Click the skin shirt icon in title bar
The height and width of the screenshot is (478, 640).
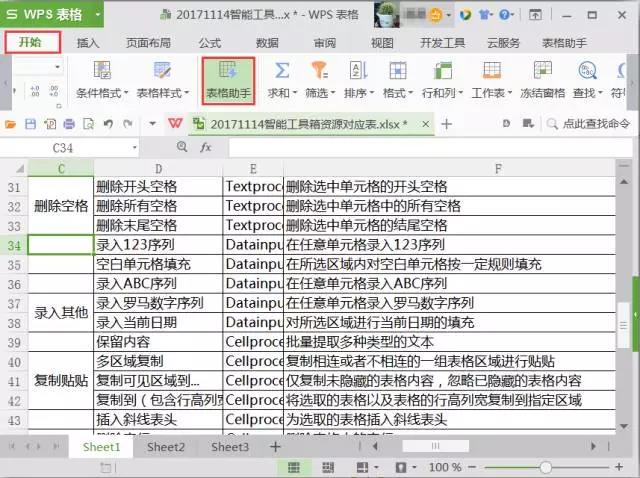pyautogui.click(x=484, y=15)
